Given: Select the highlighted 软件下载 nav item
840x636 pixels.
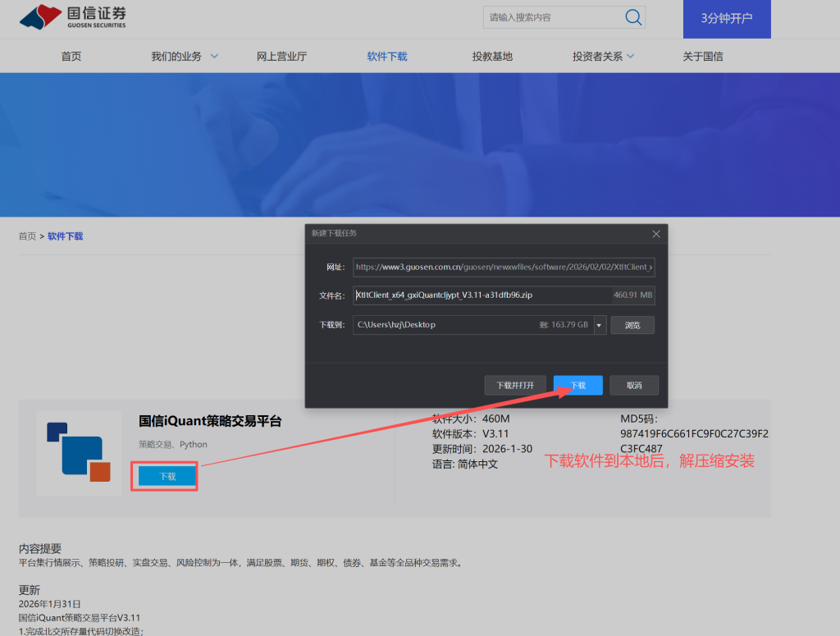Looking at the screenshot, I should click(x=386, y=56).
